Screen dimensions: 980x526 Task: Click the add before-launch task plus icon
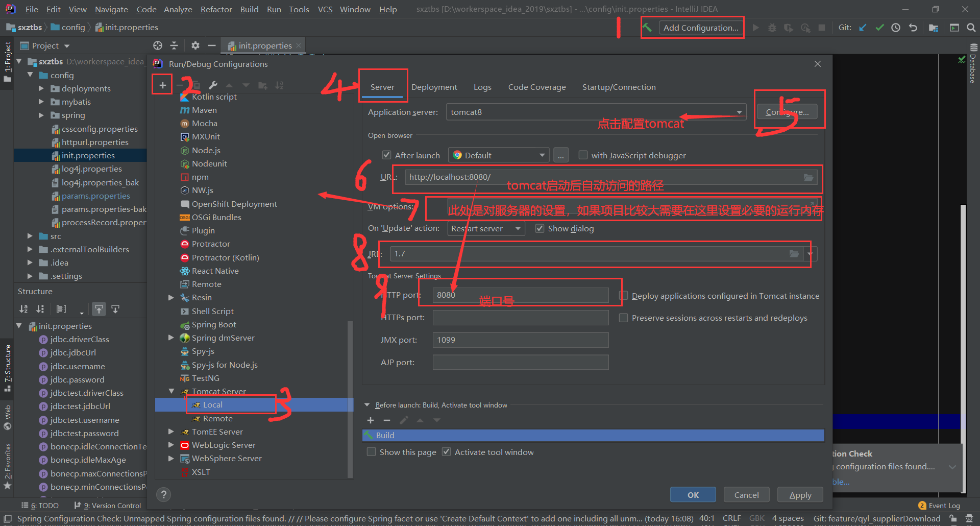371,420
